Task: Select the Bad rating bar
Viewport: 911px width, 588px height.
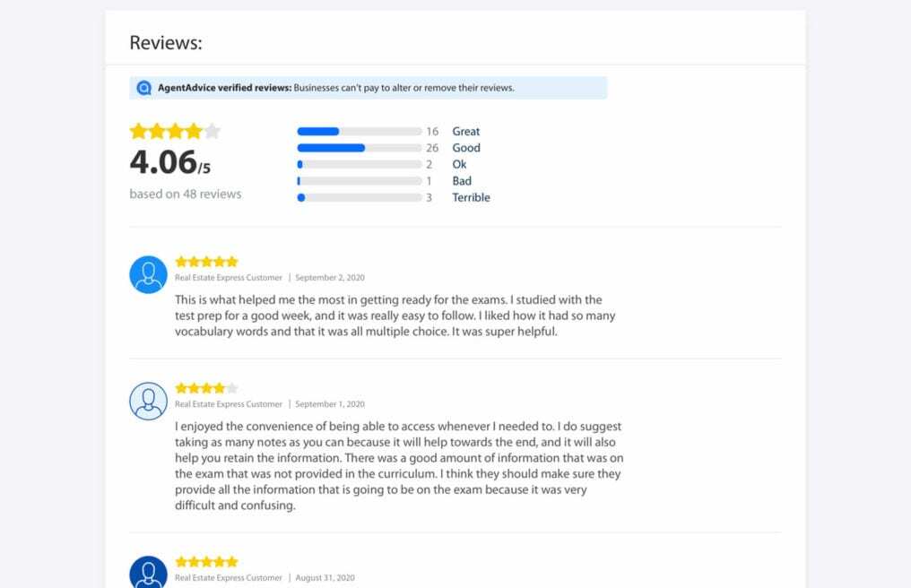Action: (359, 181)
